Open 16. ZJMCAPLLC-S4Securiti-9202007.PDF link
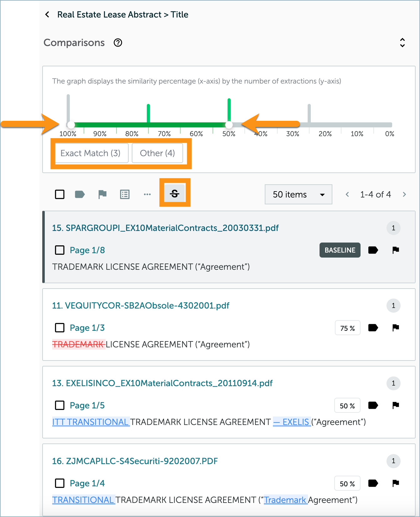420x517 pixels. pos(135,461)
